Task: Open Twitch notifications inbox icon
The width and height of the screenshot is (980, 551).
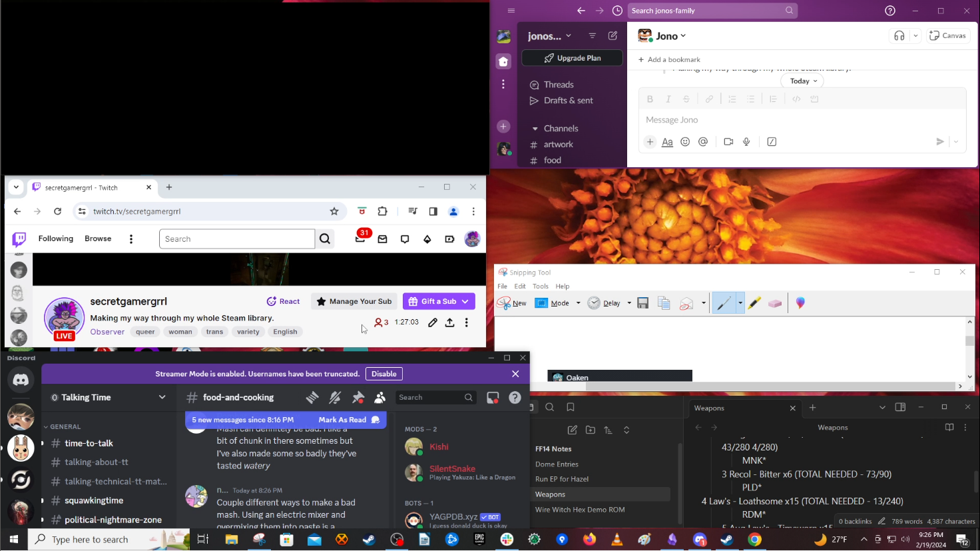Action: coord(360,239)
